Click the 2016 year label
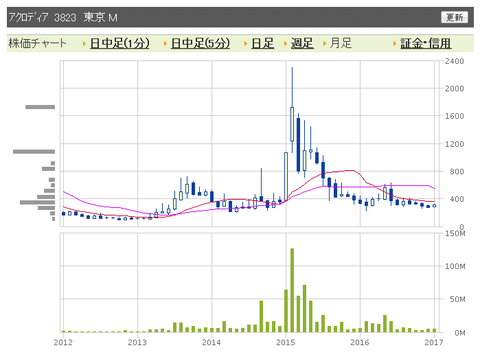 tap(360, 342)
